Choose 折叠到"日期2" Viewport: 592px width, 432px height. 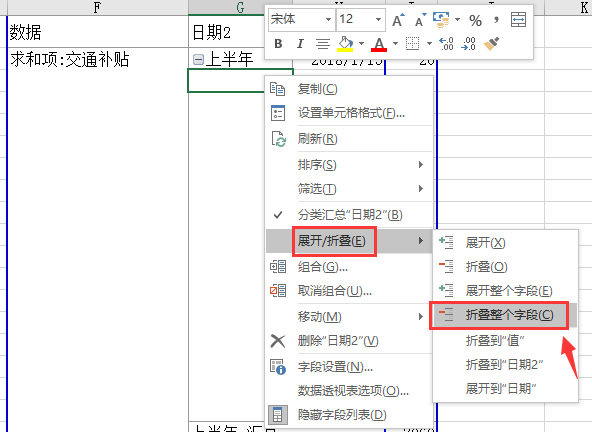tap(505, 364)
